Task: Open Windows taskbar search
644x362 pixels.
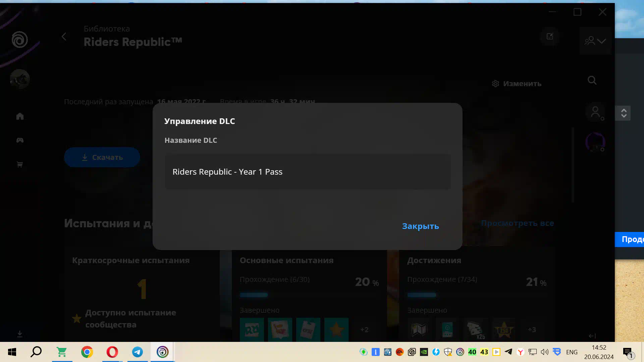Action: (36, 352)
